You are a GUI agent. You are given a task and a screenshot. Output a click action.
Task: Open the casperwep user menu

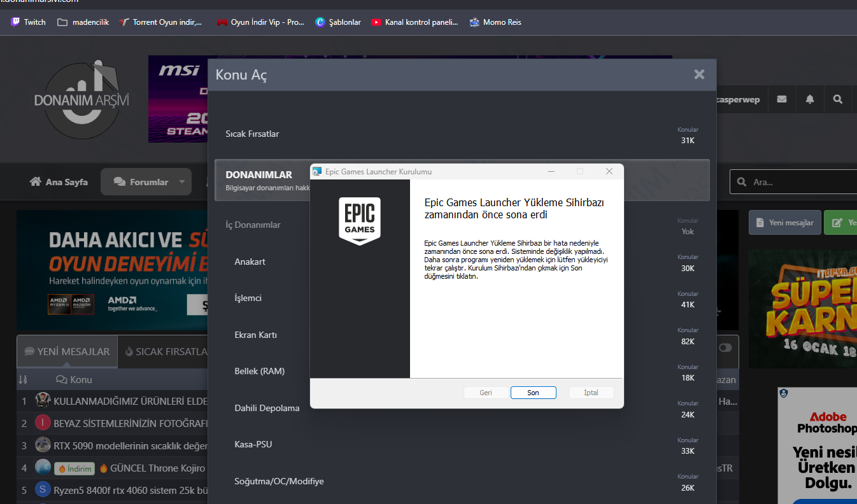738,99
